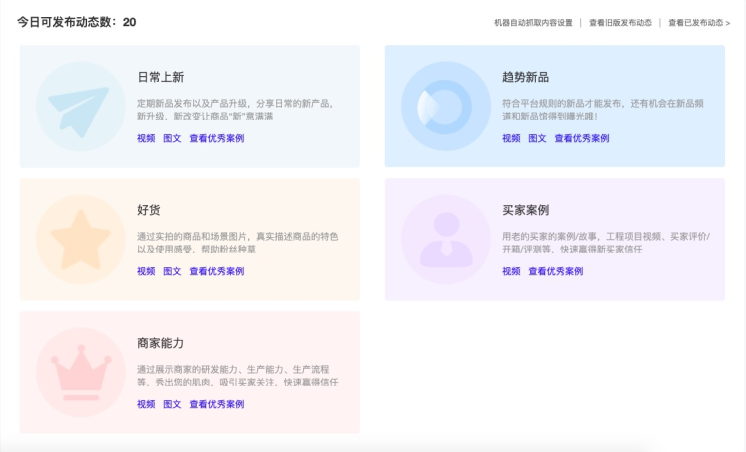Viewport: 746px width, 452px height.
Task: Click 图文 in the 好货 card
Action: pyautogui.click(x=172, y=272)
